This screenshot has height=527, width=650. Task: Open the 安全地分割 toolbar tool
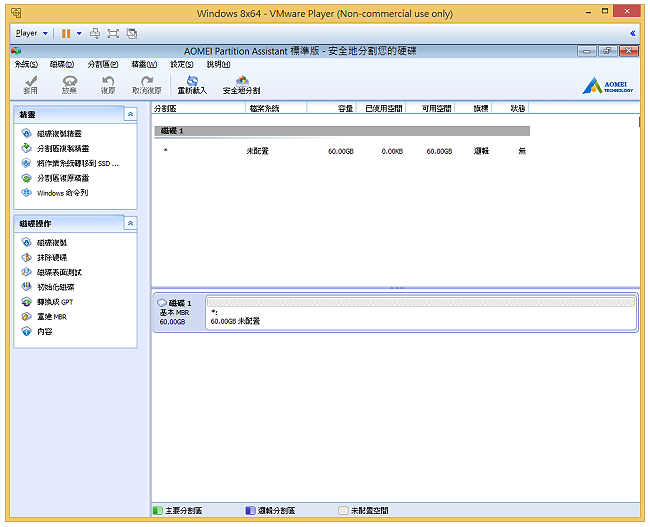pos(241,85)
